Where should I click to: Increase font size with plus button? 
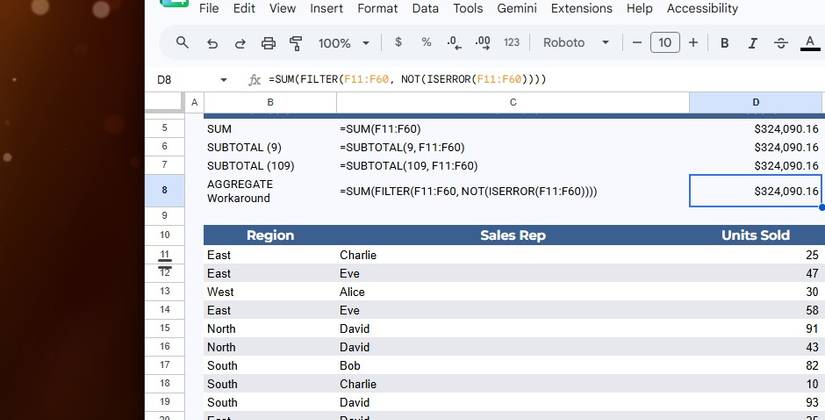(693, 43)
